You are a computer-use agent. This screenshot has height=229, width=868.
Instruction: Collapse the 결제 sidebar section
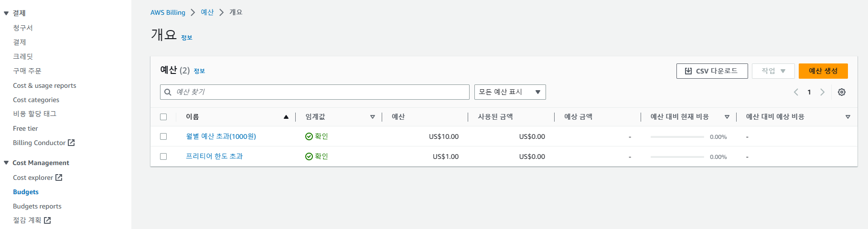[6, 13]
